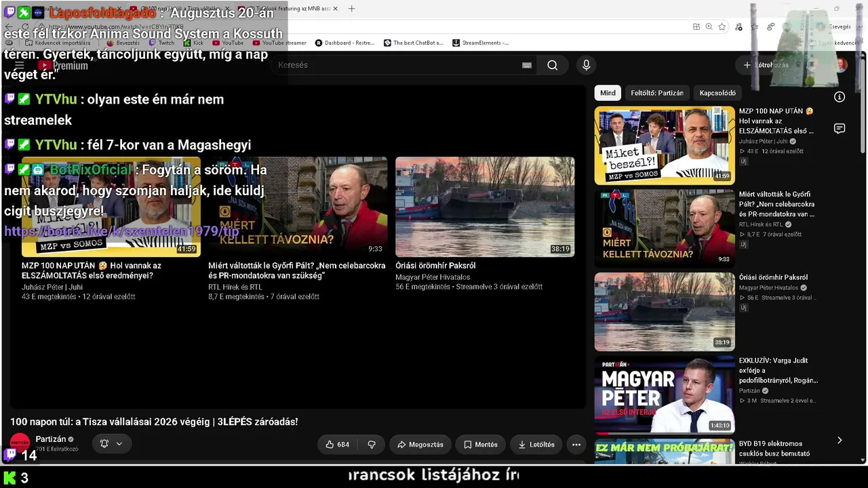Start voice search with the microphone
868x488 pixels.
587,65
